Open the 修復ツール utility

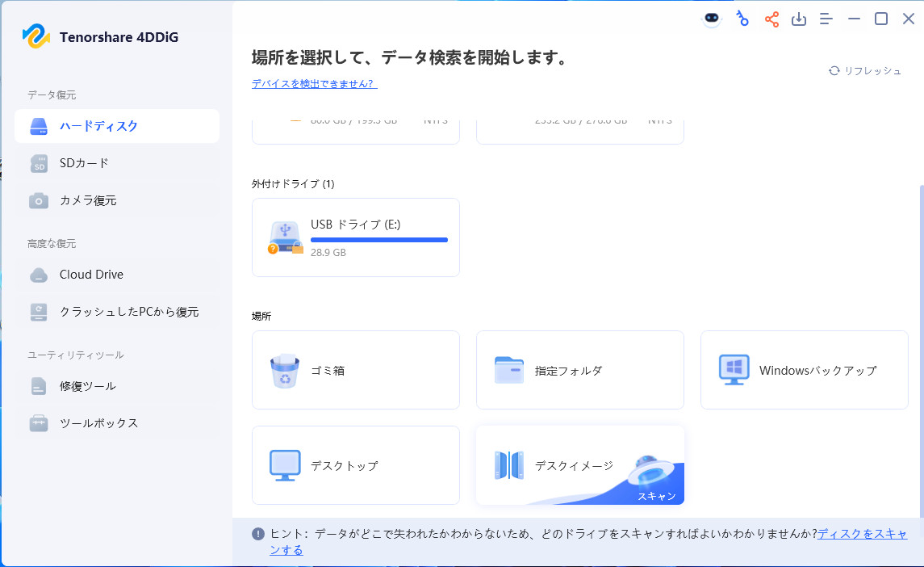click(85, 386)
